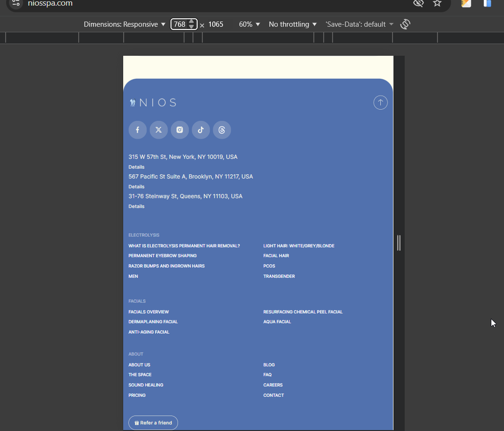Click the crossed-out eye icon in address bar

pyautogui.click(x=418, y=3)
